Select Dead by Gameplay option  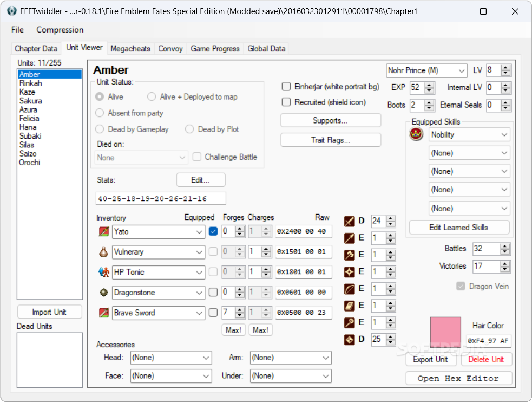tap(100, 129)
